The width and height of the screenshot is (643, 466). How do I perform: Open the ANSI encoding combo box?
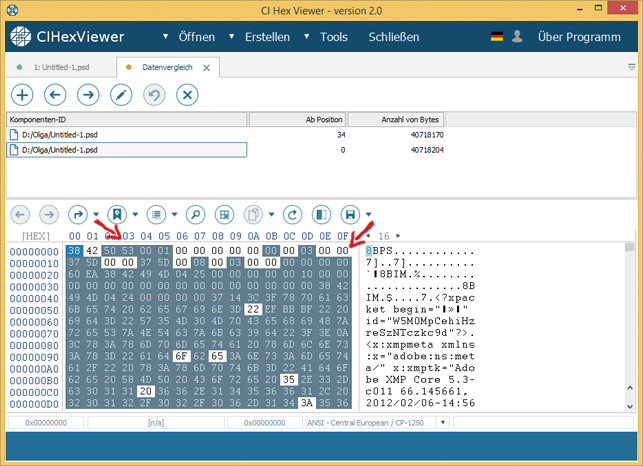(x=377, y=423)
